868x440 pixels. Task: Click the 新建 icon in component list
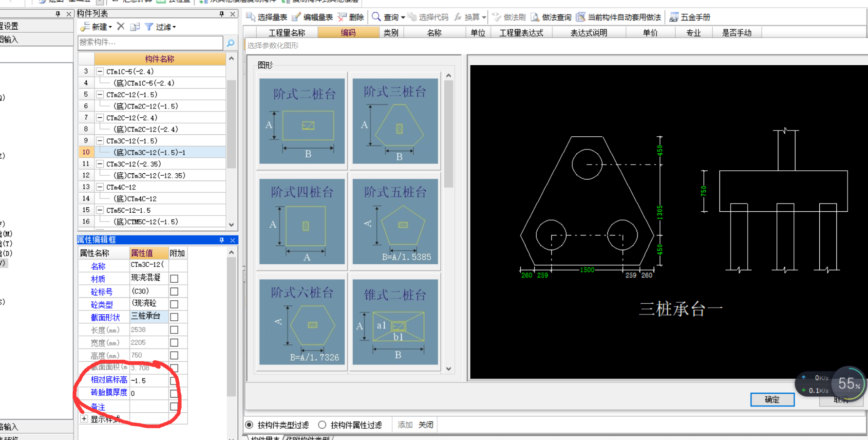85,27
